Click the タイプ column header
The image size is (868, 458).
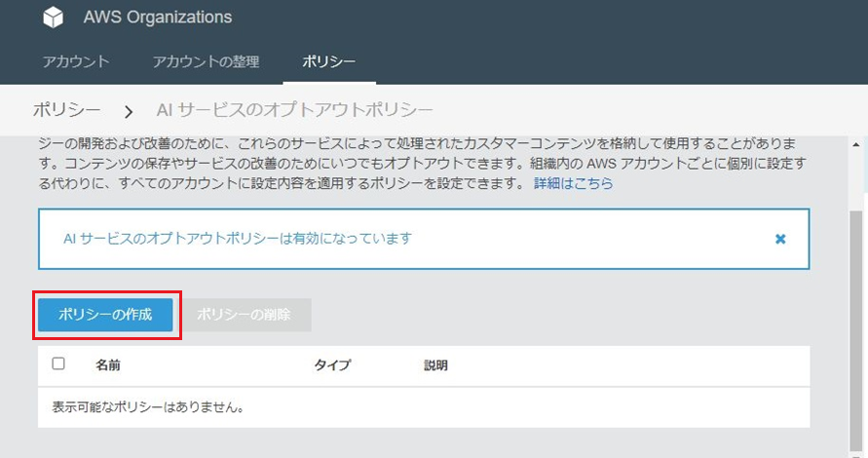[333, 365]
